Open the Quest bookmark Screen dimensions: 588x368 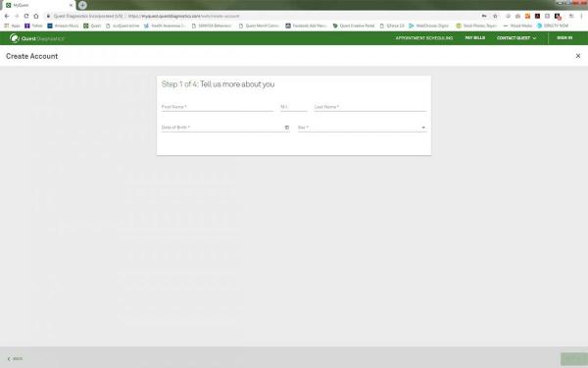coord(92,26)
